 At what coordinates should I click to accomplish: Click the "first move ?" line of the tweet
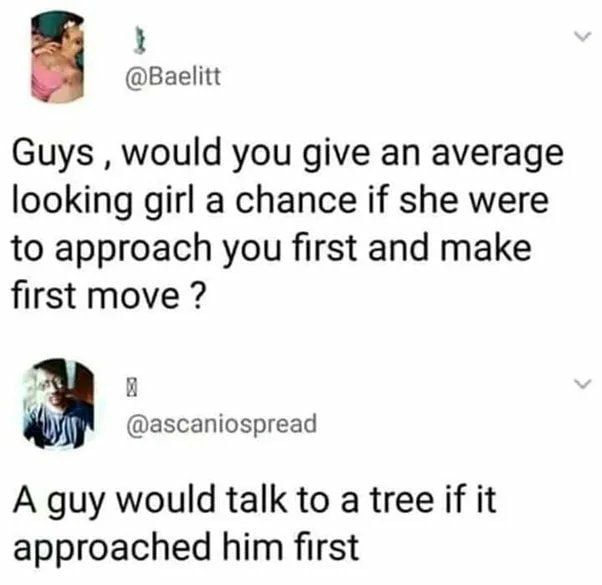tap(107, 295)
